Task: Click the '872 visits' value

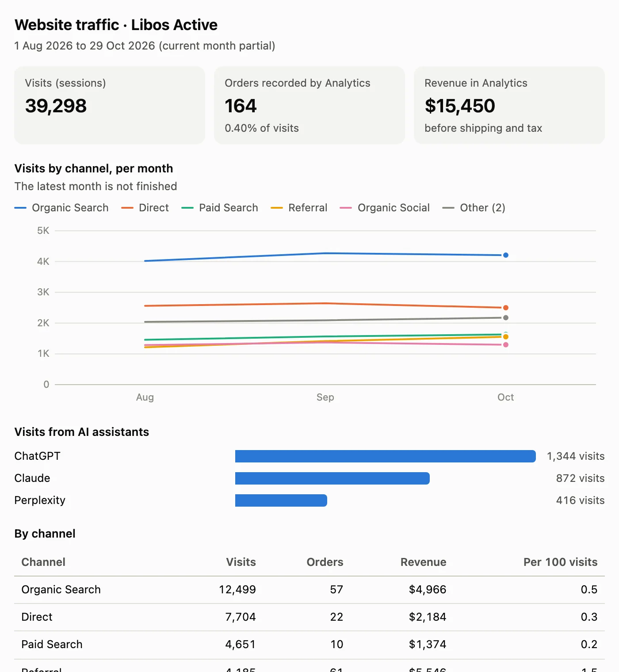Action: (x=581, y=478)
